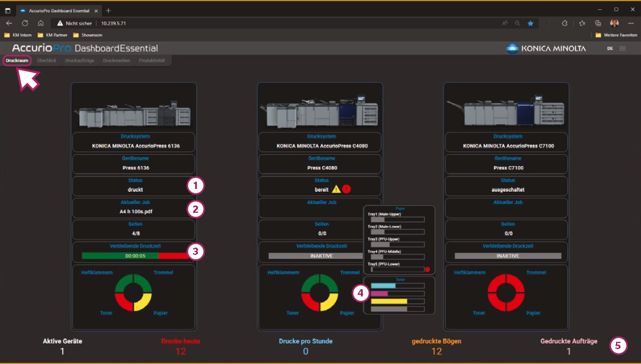Screen dimensions: 641x364
Task: Click the status text 'bereit'
Action: [322, 189]
